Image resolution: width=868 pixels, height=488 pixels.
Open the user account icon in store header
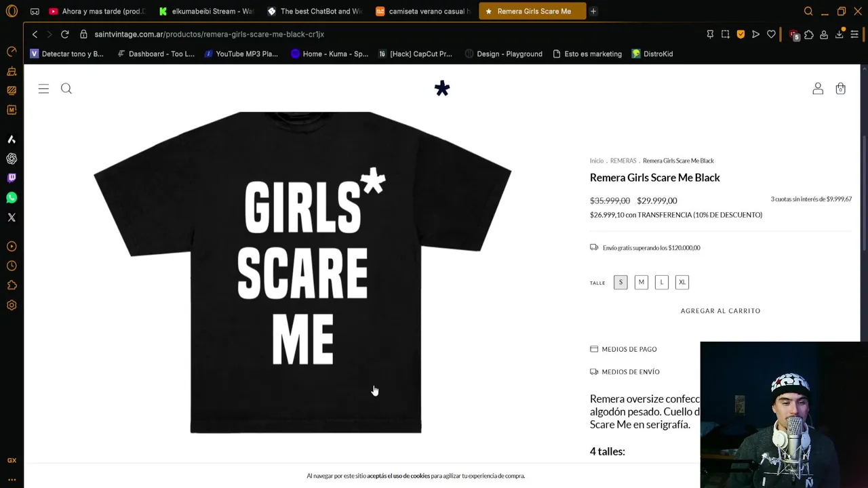pyautogui.click(x=818, y=89)
